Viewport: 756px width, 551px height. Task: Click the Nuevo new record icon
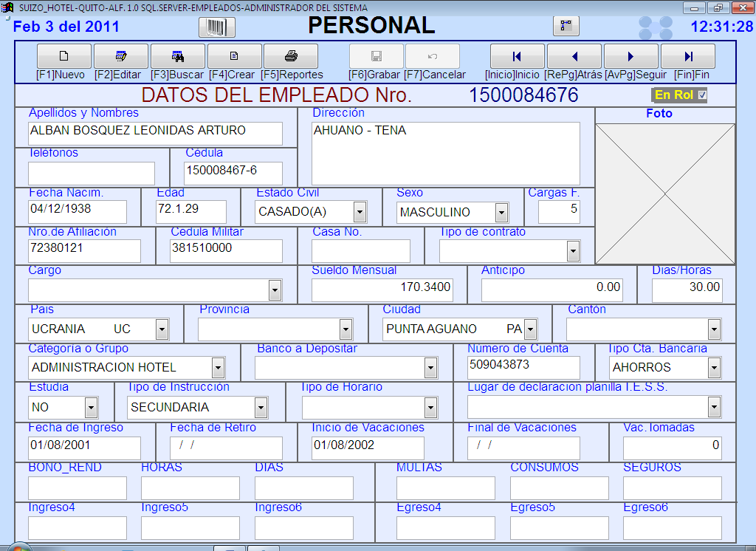64,56
